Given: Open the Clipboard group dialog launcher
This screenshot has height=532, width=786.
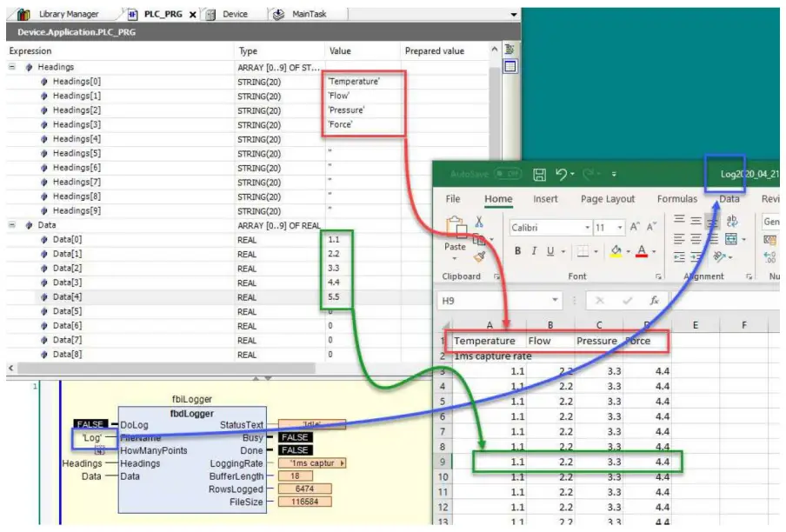Looking at the screenshot, I should pyautogui.click(x=496, y=276).
